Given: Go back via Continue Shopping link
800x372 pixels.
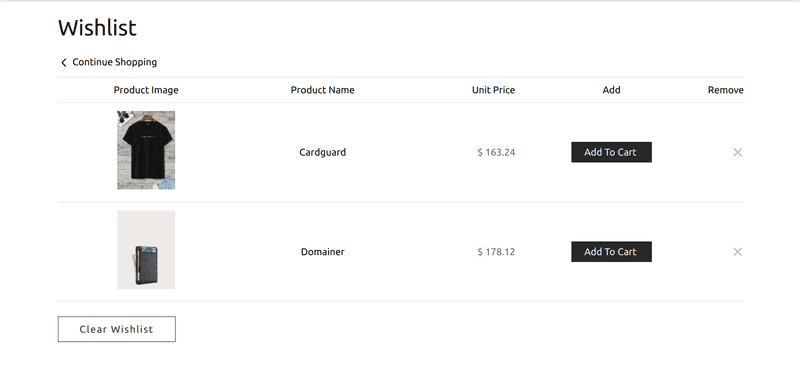Looking at the screenshot, I should tap(115, 62).
